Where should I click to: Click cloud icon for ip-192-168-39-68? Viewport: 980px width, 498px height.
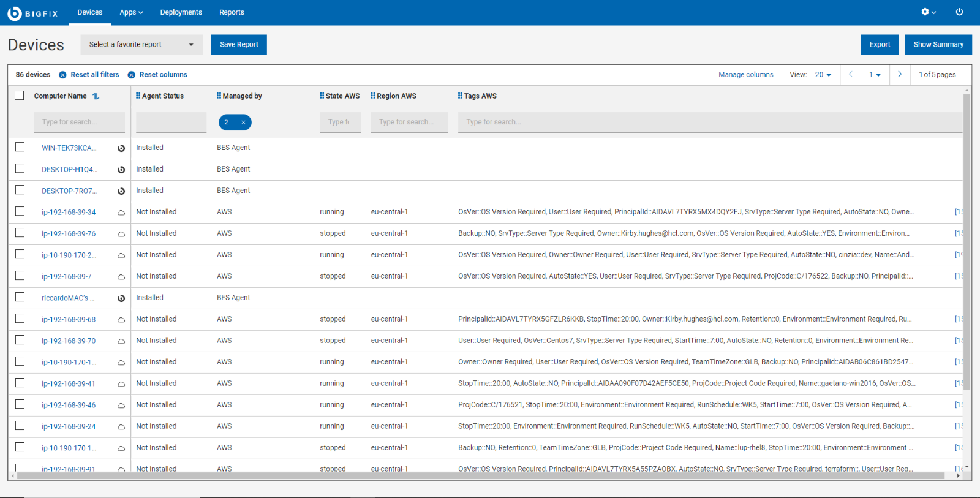pyautogui.click(x=121, y=320)
